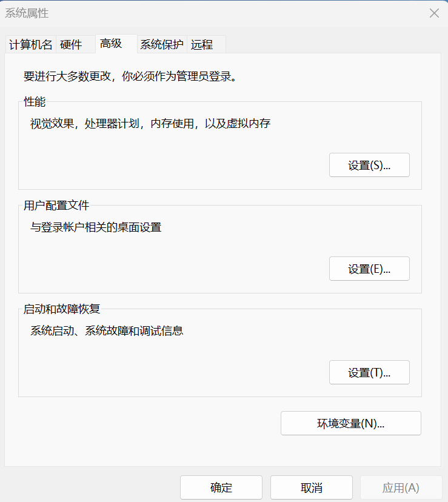This screenshot has width=448, height=502.
Task: Click the disabled 应用(A) button
Action: 401,487
